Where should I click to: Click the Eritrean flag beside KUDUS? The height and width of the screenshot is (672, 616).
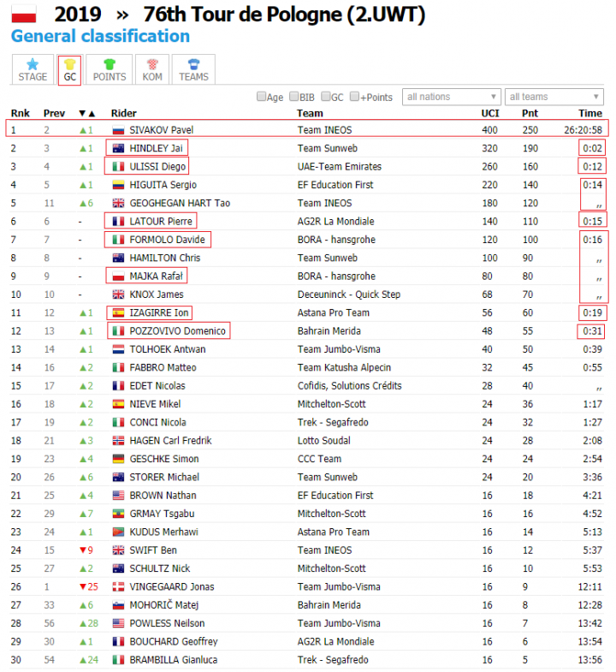[x=118, y=532]
